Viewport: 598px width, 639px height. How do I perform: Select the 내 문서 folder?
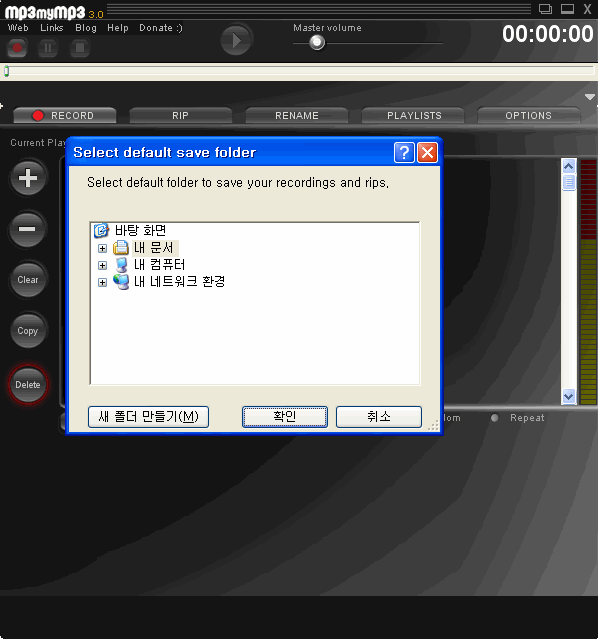click(x=154, y=248)
